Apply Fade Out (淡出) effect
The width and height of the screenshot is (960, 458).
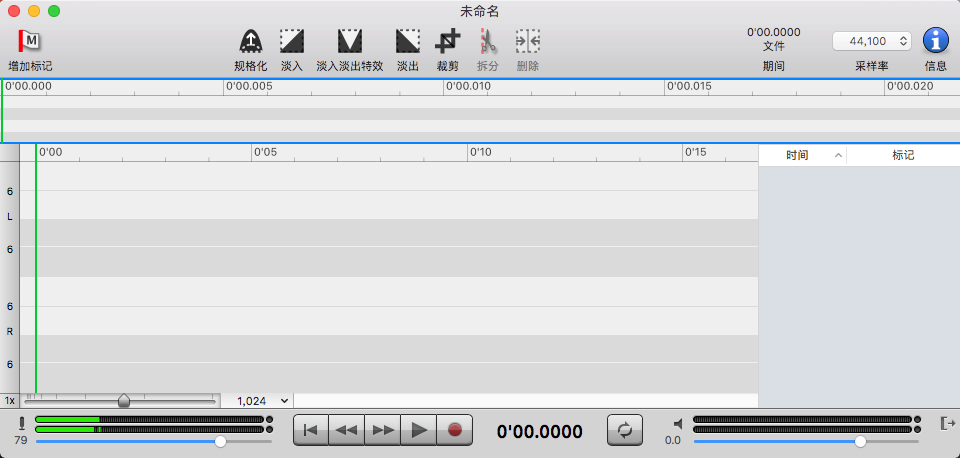408,41
